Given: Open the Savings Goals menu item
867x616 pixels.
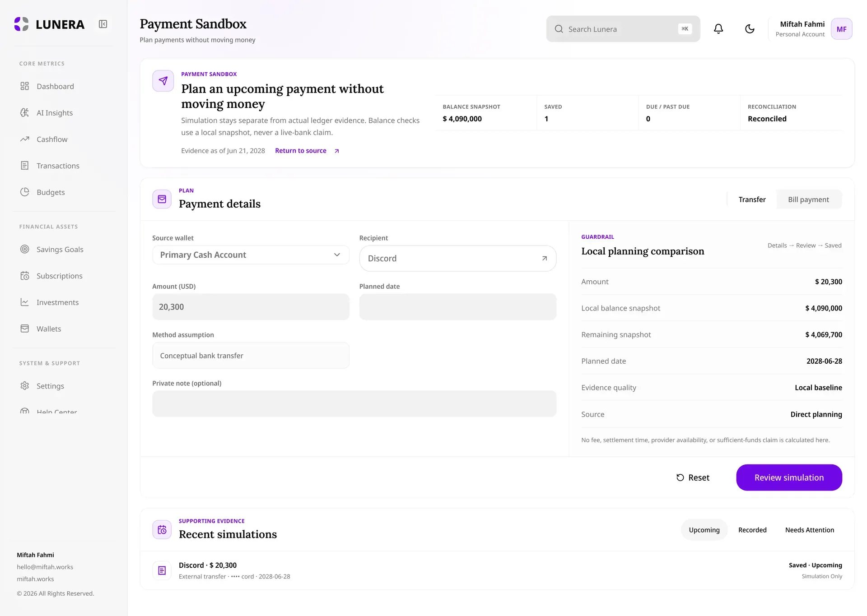Looking at the screenshot, I should [x=63, y=249].
